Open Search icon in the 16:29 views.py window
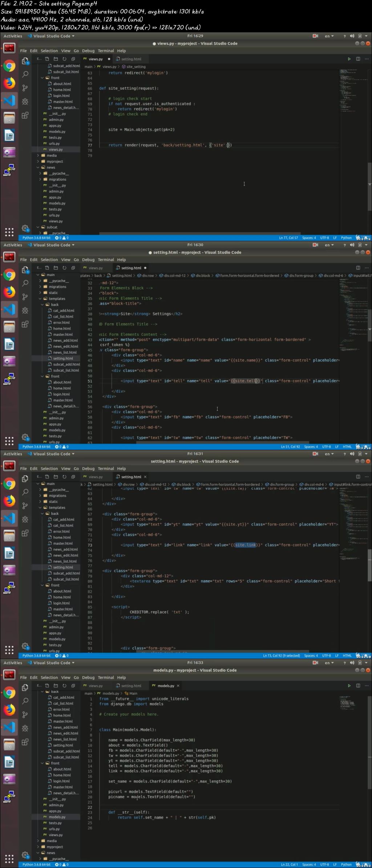372x868 pixels. click(x=25, y=74)
